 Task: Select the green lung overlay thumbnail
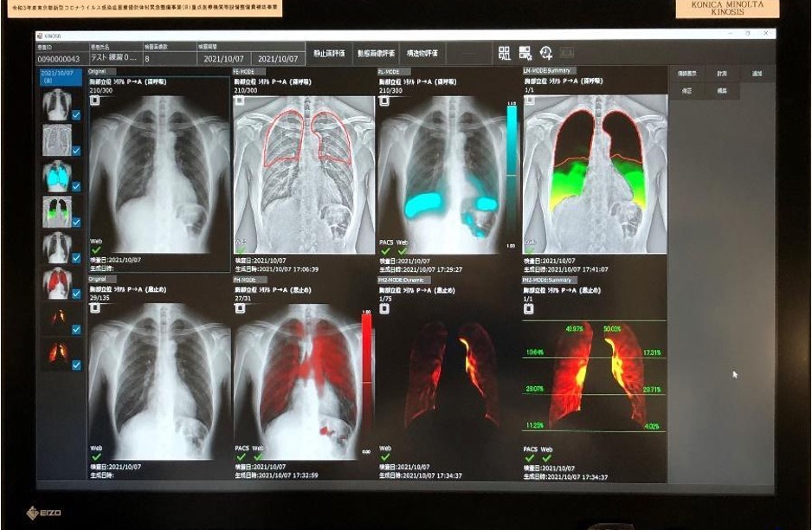[56, 212]
